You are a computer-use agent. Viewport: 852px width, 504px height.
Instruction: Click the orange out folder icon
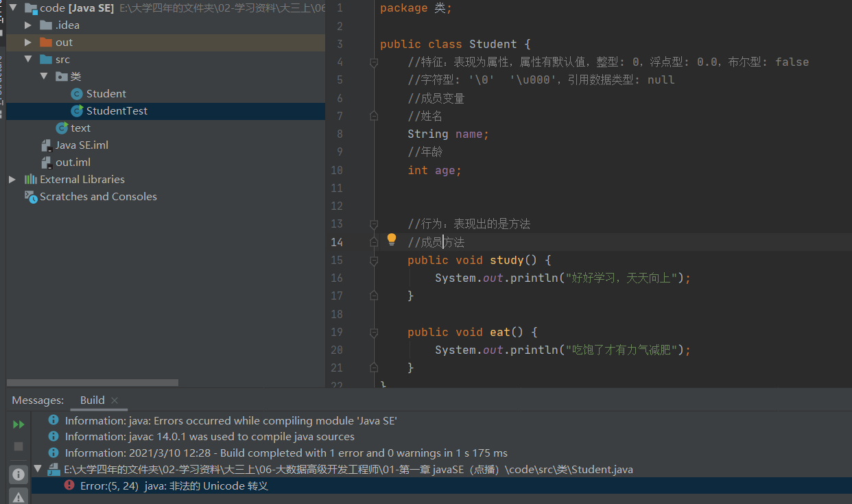coord(46,43)
